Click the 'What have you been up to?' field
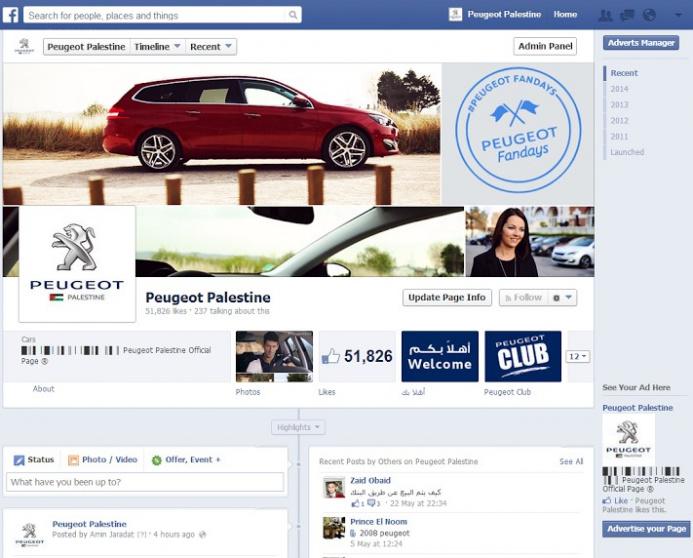693x558 pixels. [145, 482]
